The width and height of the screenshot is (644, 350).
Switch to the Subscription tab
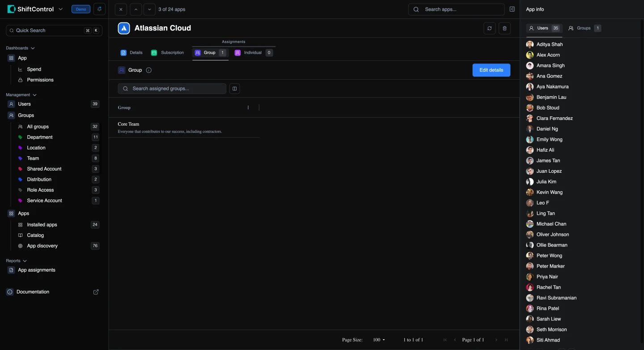click(168, 53)
